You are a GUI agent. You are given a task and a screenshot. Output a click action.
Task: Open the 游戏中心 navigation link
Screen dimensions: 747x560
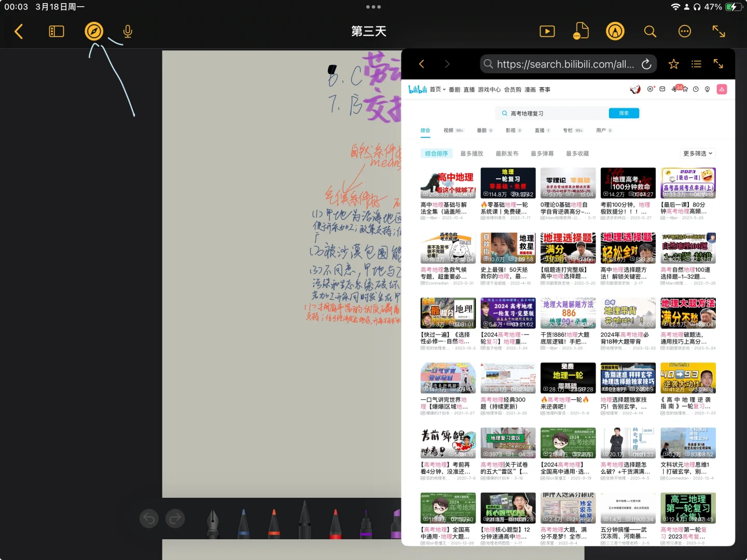489,90
